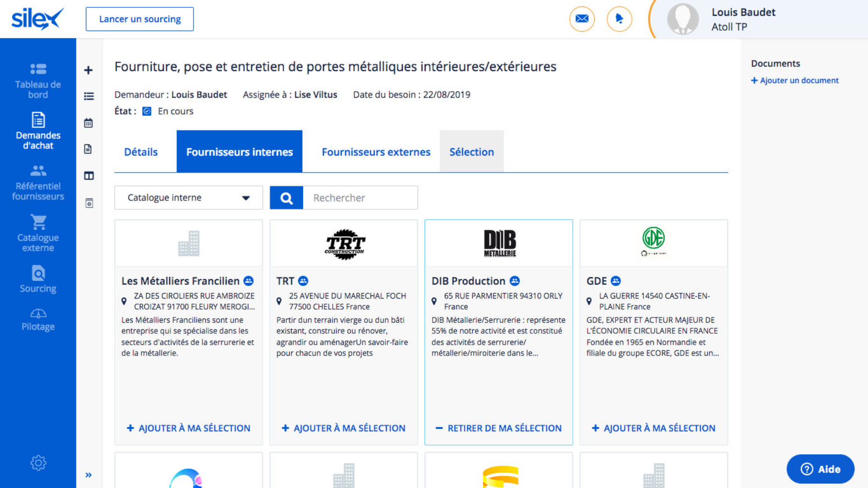The image size is (868, 488).
Task: Add Les Métalliers Francilien to selection
Action: [188, 428]
